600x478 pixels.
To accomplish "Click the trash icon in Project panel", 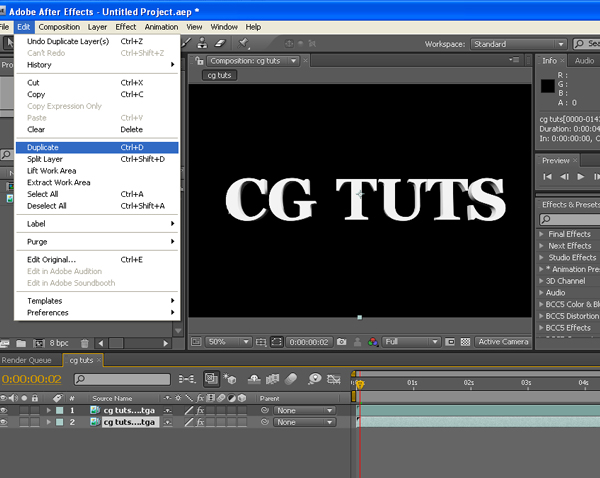I will (85, 343).
